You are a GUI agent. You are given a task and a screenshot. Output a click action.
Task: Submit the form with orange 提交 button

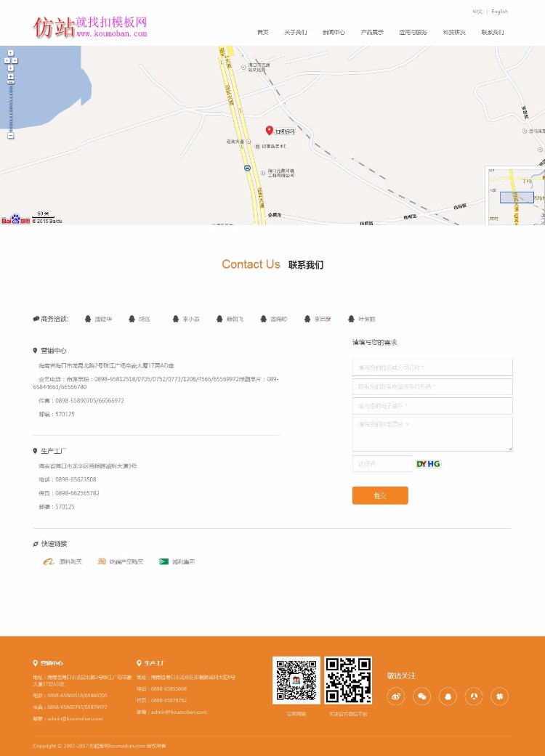[380, 495]
